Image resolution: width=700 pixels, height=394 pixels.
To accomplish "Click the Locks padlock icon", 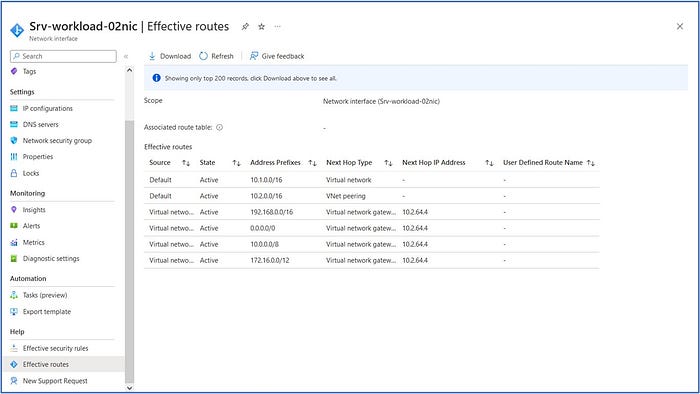I will pos(14,173).
